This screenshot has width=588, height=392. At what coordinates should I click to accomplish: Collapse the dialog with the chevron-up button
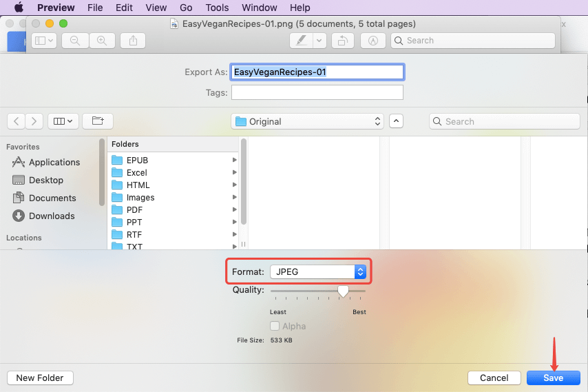(x=396, y=121)
